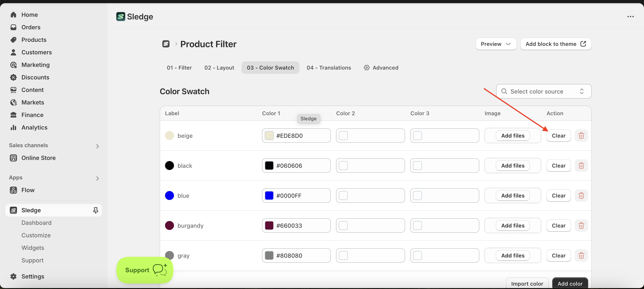
Task: Click the Sledge logo in header
Action: click(x=121, y=17)
